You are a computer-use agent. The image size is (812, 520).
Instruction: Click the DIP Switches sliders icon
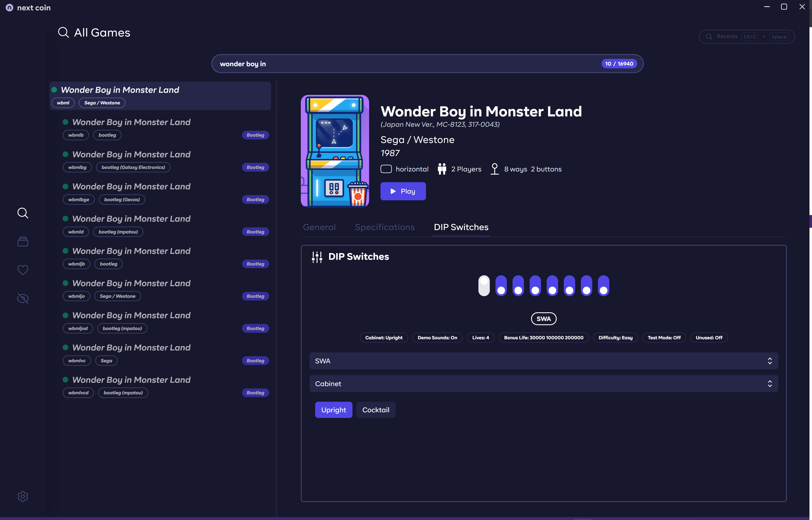point(317,257)
